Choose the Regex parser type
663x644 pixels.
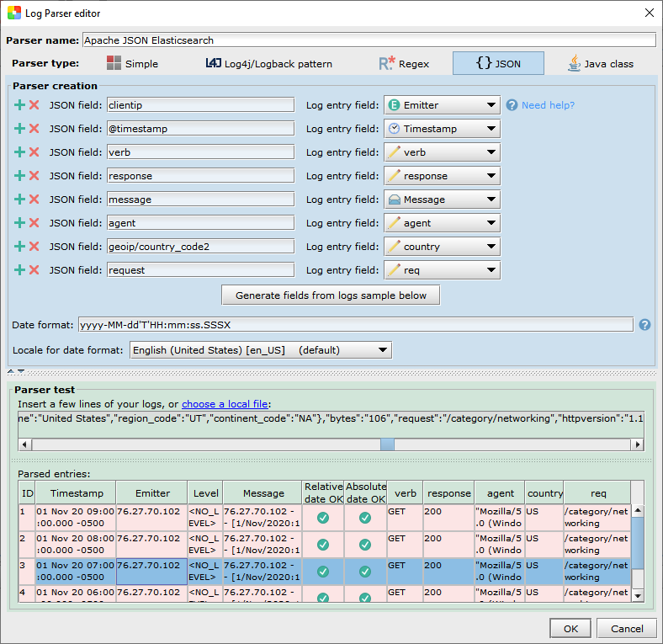pyautogui.click(x=404, y=63)
